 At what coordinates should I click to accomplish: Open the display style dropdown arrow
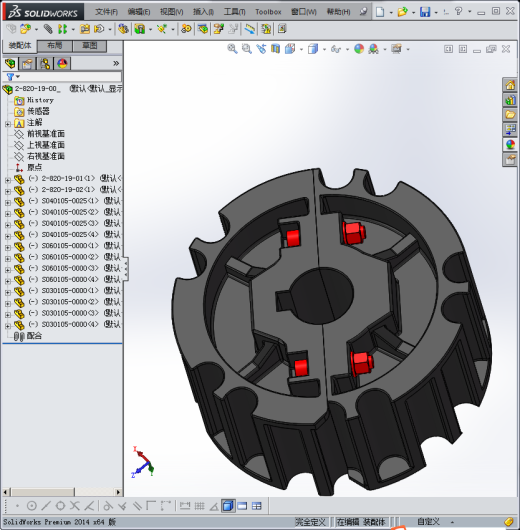pos(324,49)
